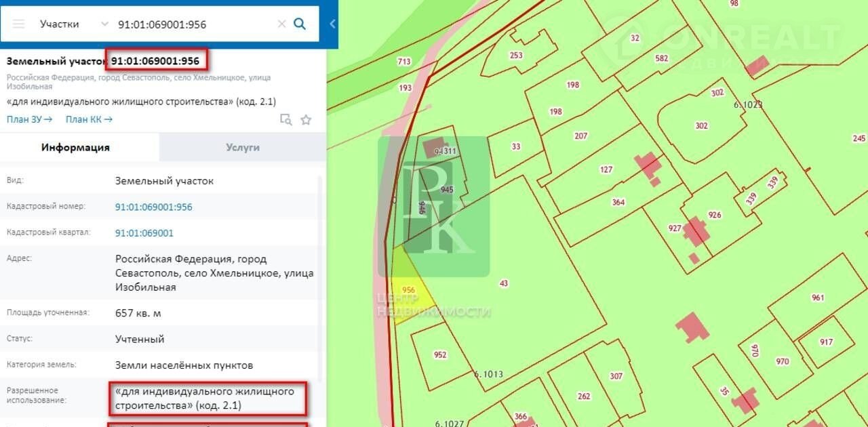Click the magnifier search icon
The image size is (868, 427).
coord(300,24)
